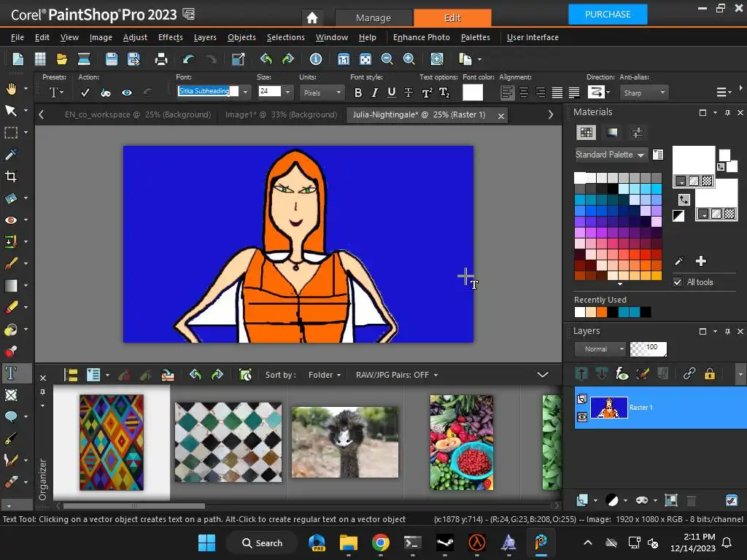This screenshot has height=560, width=747.
Task: Click the Save icon in toolbar
Action: pos(111,60)
